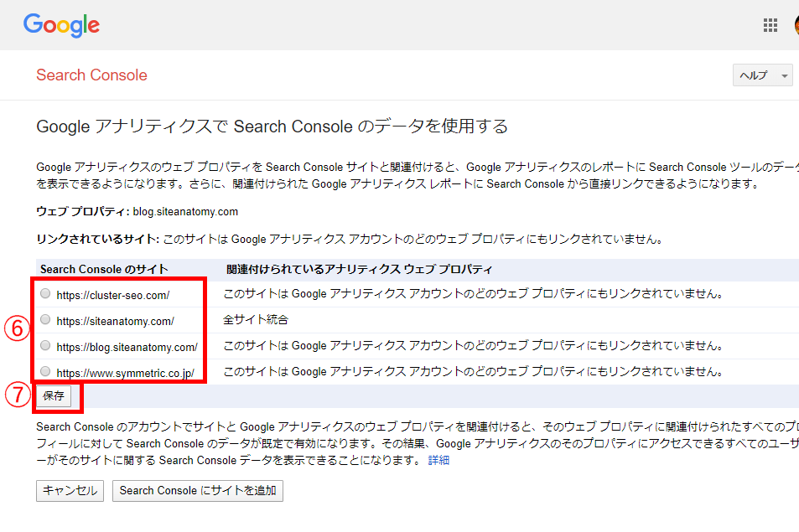Image resolution: width=799 pixels, height=532 pixels.
Task: Click the https://www.symmetric.co.jp/ URL label
Action: pyautogui.click(x=126, y=373)
